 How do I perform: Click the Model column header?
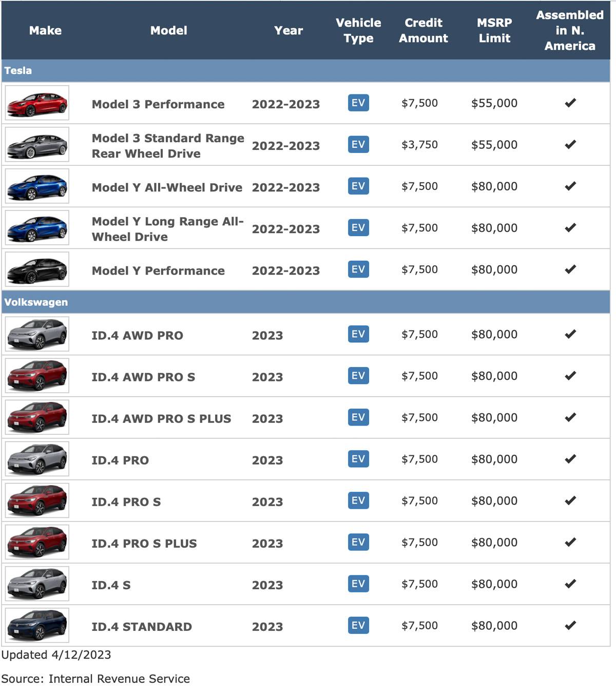point(168,30)
